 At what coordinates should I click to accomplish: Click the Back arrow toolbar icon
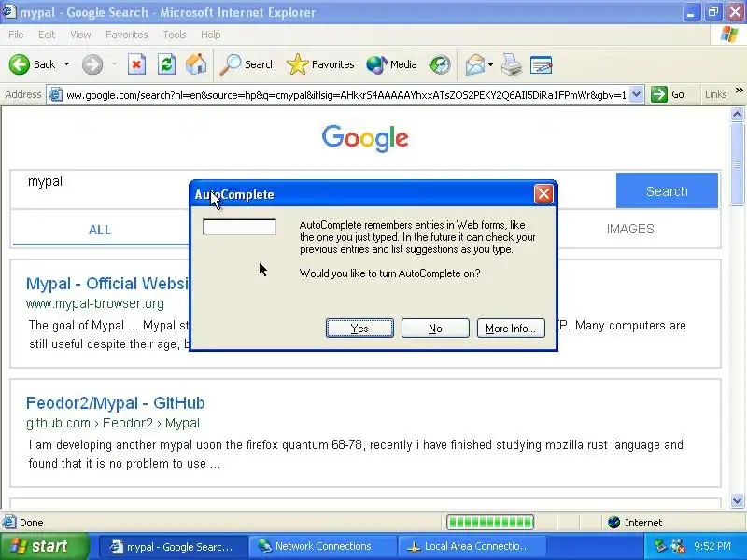point(20,64)
